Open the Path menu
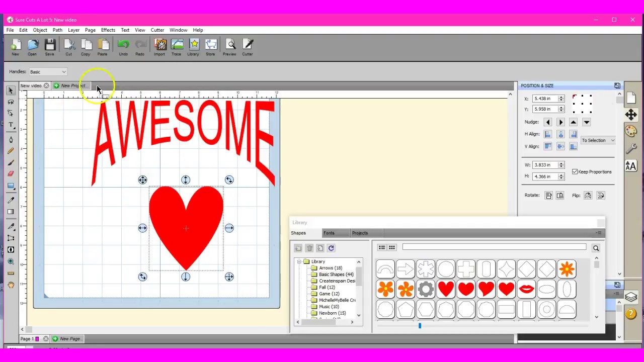The height and width of the screenshot is (362, 644). coord(57,30)
